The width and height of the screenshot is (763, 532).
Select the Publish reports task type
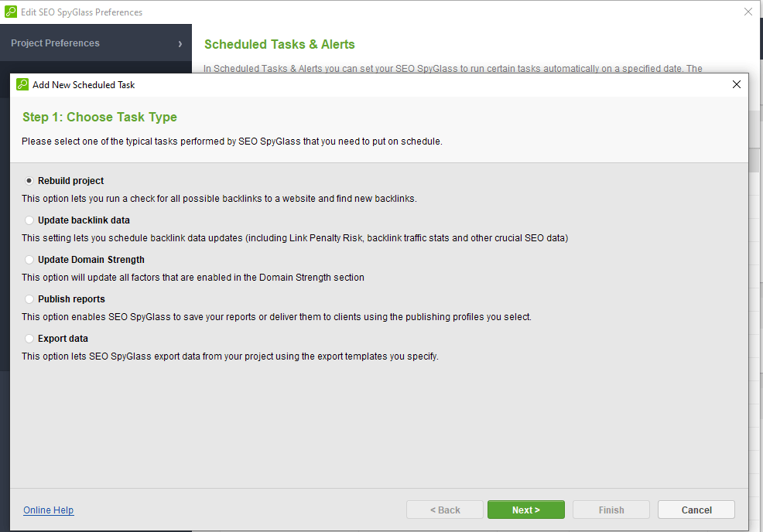point(29,299)
